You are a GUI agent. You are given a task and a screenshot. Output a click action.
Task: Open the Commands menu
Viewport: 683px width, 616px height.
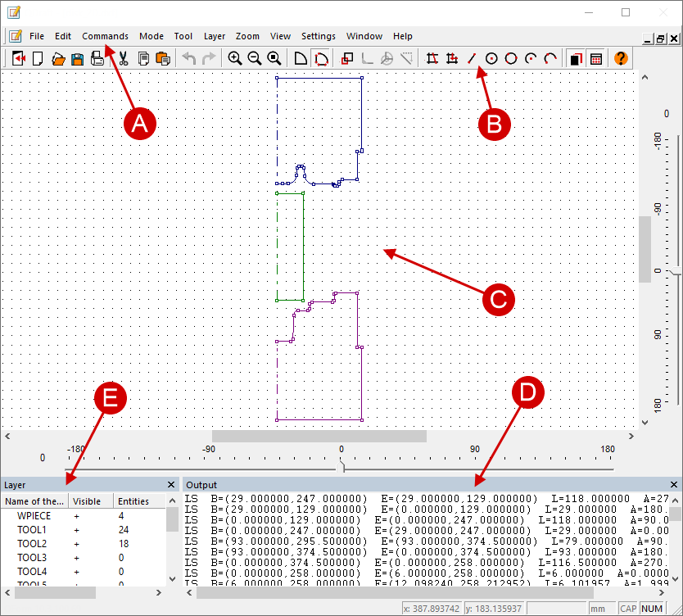[x=105, y=36]
